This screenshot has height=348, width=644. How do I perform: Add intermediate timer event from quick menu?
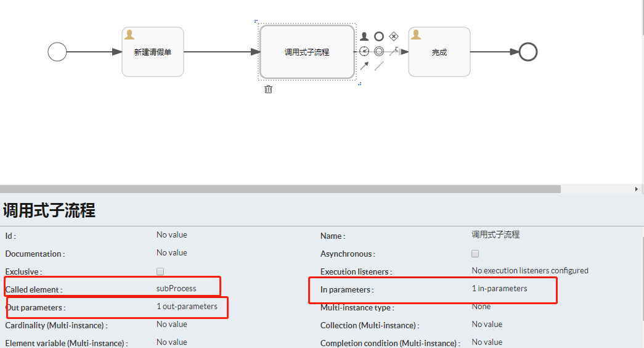(x=364, y=51)
